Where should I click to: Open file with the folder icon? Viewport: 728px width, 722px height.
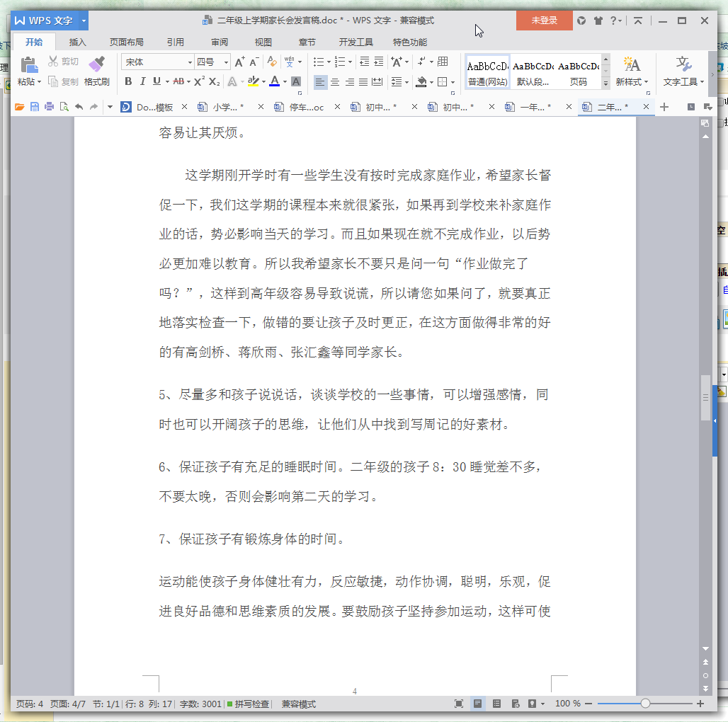(x=20, y=107)
